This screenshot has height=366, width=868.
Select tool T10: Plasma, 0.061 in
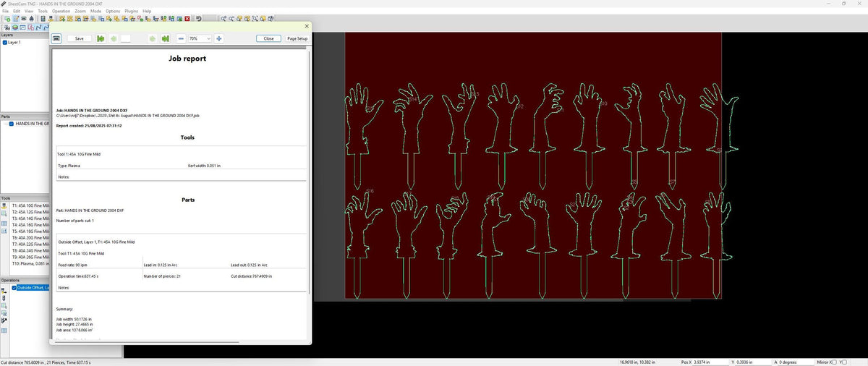[30, 263]
